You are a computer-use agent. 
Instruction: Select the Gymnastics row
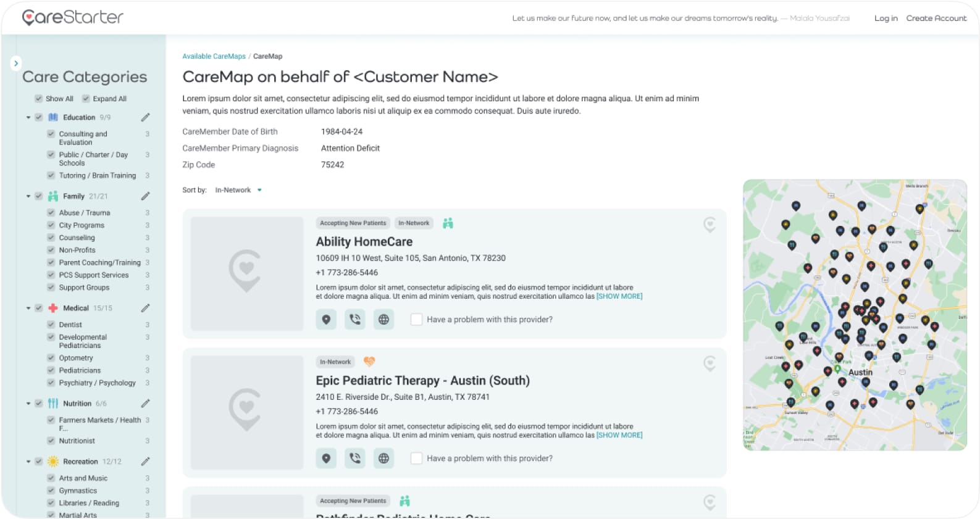click(x=99, y=491)
